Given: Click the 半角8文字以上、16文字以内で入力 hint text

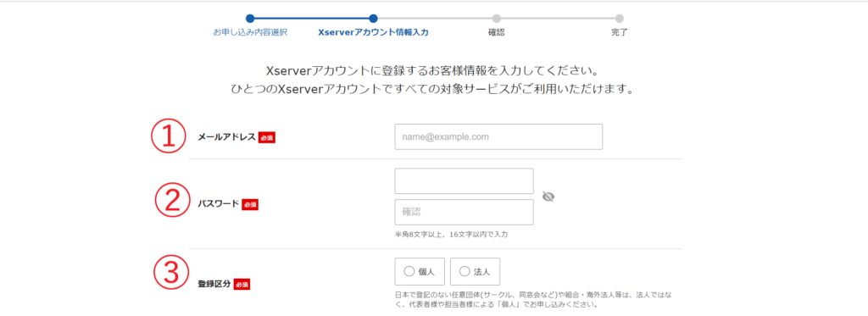Looking at the screenshot, I should pyautogui.click(x=451, y=235).
